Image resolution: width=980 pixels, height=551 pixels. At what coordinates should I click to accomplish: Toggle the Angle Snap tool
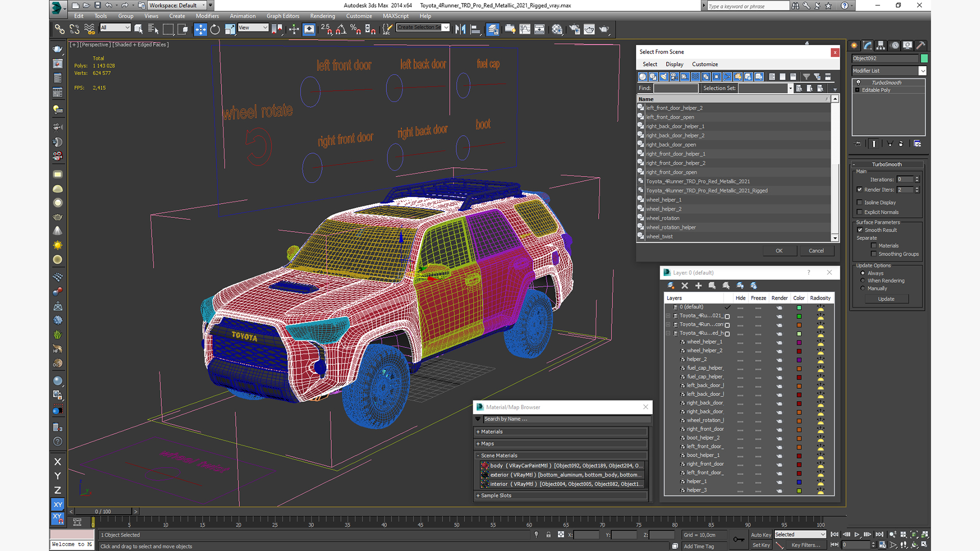click(341, 30)
